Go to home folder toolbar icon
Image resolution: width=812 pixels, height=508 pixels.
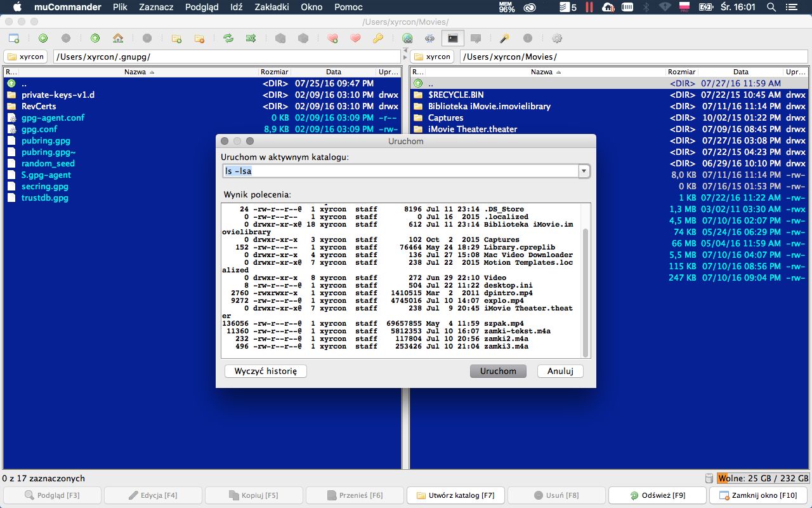pyautogui.click(x=118, y=38)
